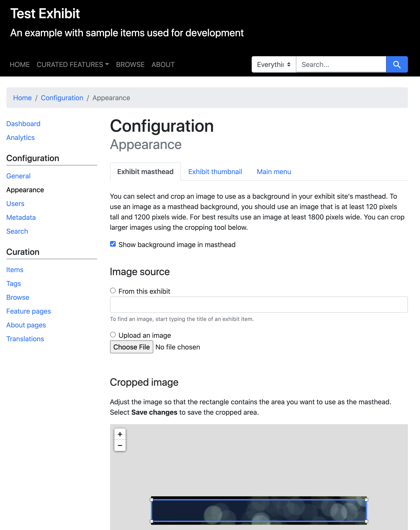The height and width of the screenshot is (530, 420).
Task: Click top-left crop rectangle handle
Action: pyautogui.click(x=152, y=500)
